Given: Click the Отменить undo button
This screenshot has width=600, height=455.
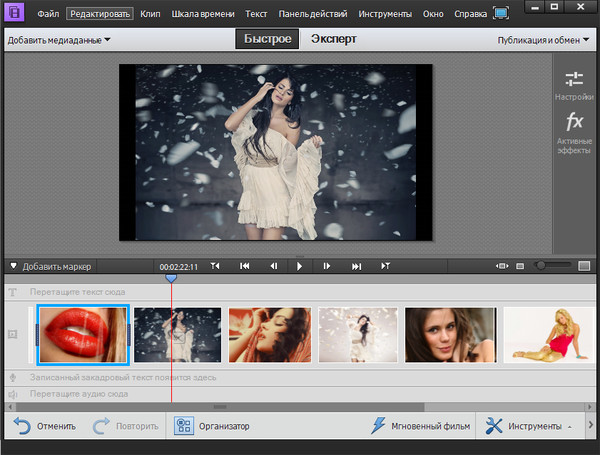Looking at the screenshot, I should click(45, 426).
